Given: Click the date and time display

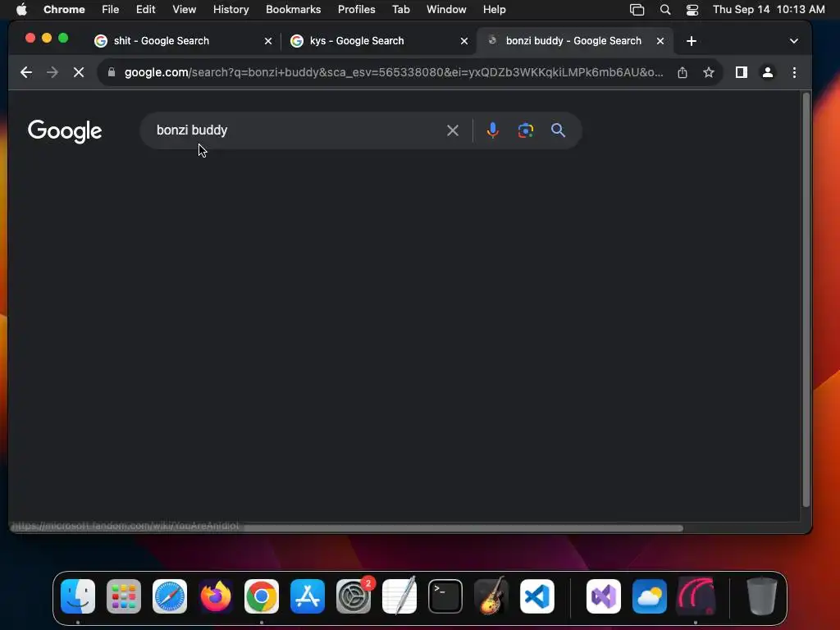Looking at the screenshot, I should (x=769, y=10).
